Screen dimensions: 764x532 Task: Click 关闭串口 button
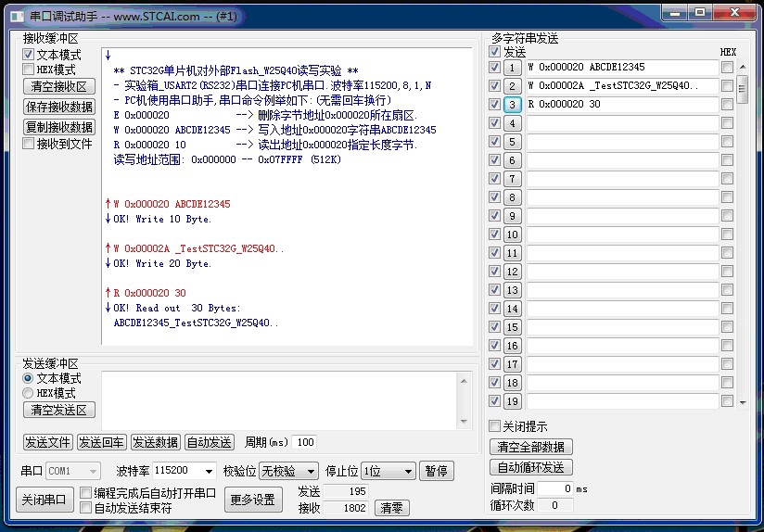[x=45, y=500]
